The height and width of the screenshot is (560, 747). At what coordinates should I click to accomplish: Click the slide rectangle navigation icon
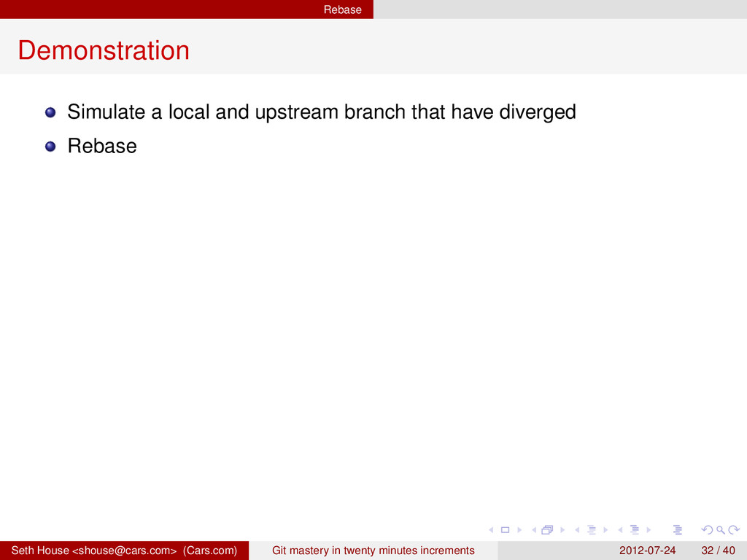click(506, 530)
